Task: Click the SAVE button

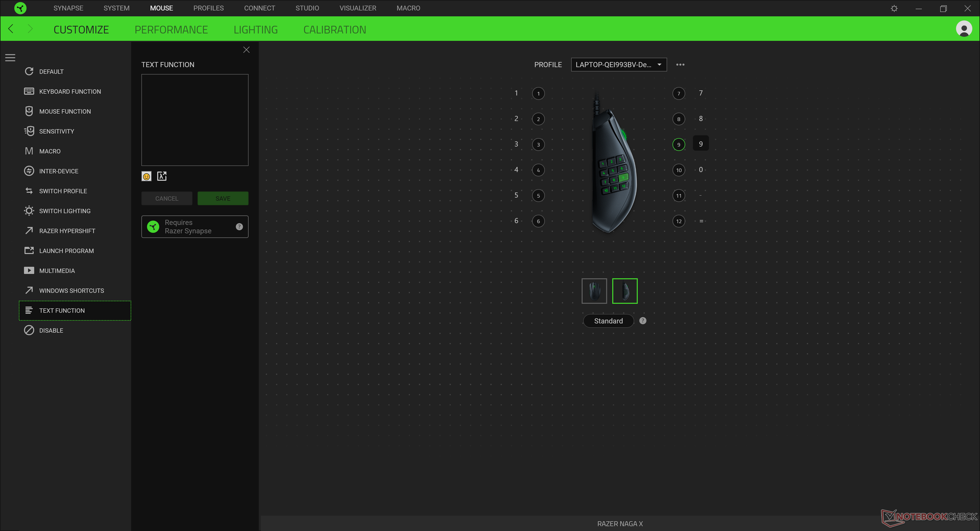Action: click(223, 198)
